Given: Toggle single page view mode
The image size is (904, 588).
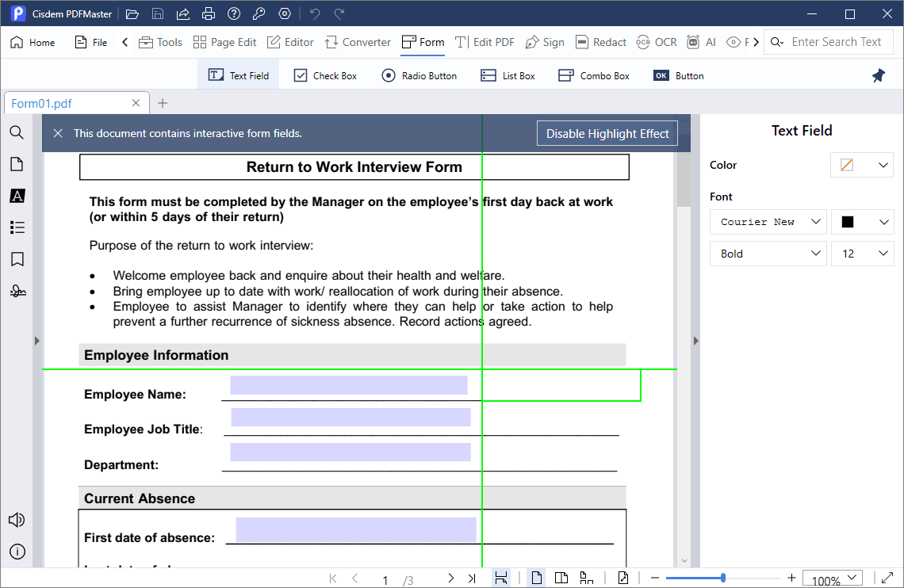Looking at the screenshot, I should pos(536,578).
